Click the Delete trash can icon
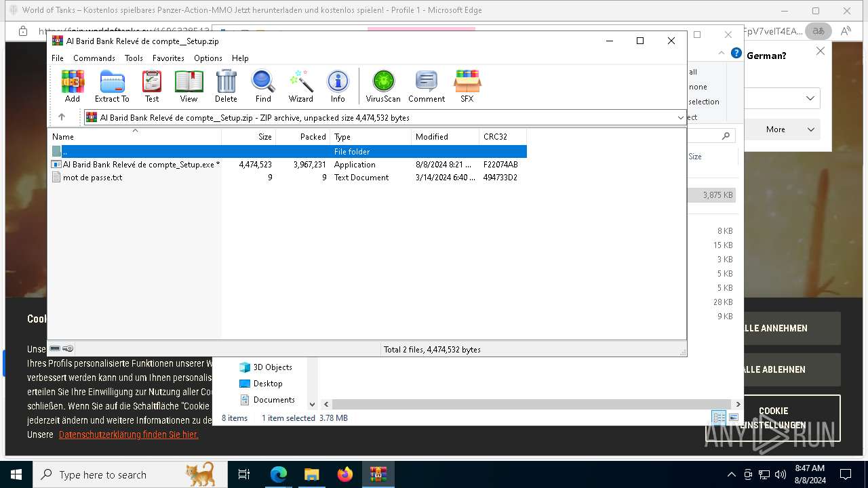 click(x=226, y=86)
